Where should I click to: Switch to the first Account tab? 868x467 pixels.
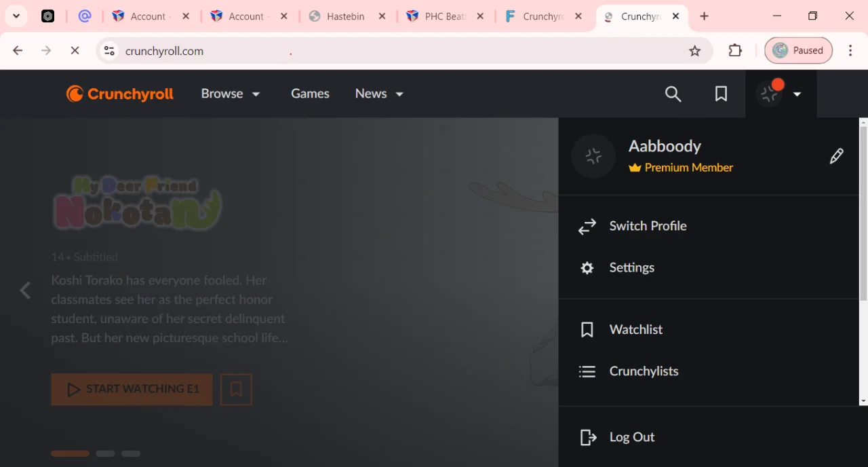click(x=149, y=16)
